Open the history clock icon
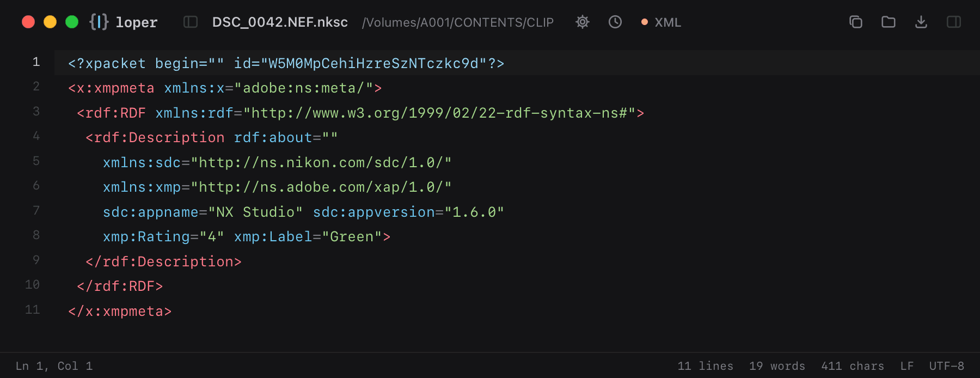The height and width of the screenshot is (378, 980). pyautogui.click(x=615, y=22)
